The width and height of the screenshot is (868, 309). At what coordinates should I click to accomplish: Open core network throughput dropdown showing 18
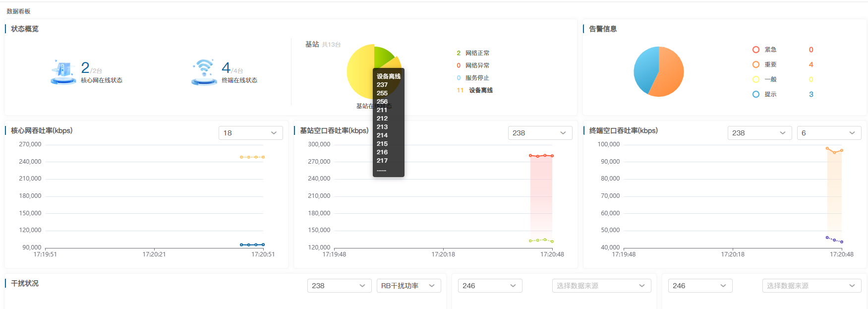click(250, 133)
